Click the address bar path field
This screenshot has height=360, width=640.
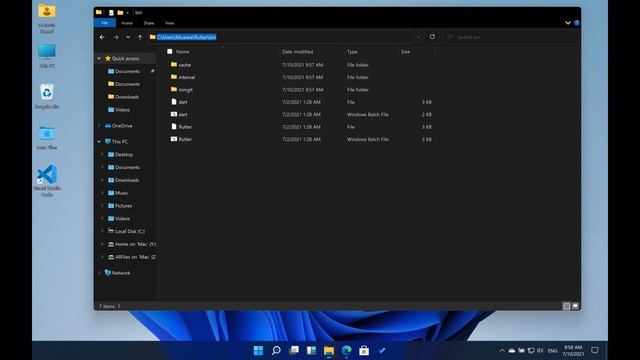click(280, 37)
